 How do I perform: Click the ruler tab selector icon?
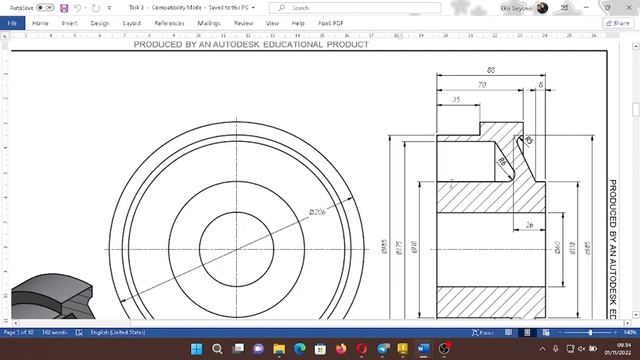click(x=5, y=36)
